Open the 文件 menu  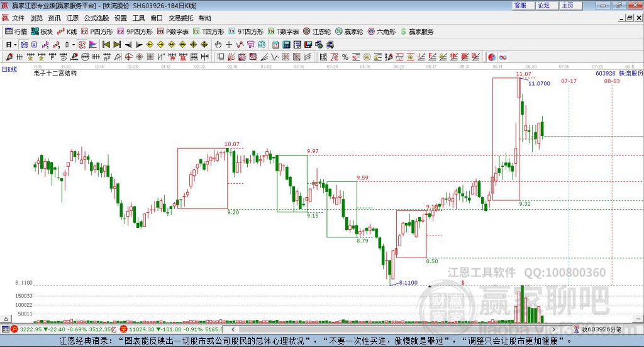(18, 18)
